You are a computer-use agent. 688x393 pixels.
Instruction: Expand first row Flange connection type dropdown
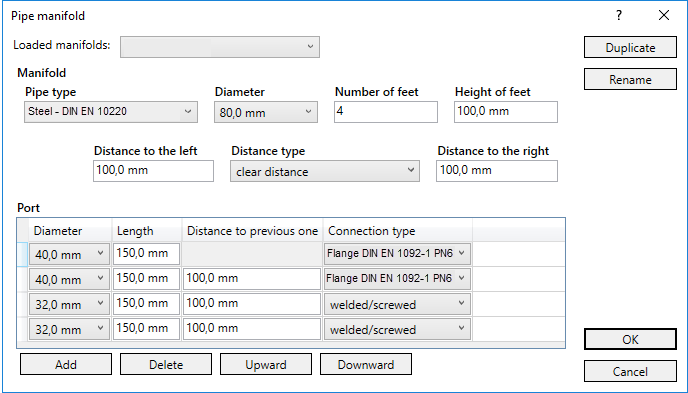click(x=397, y=254)
